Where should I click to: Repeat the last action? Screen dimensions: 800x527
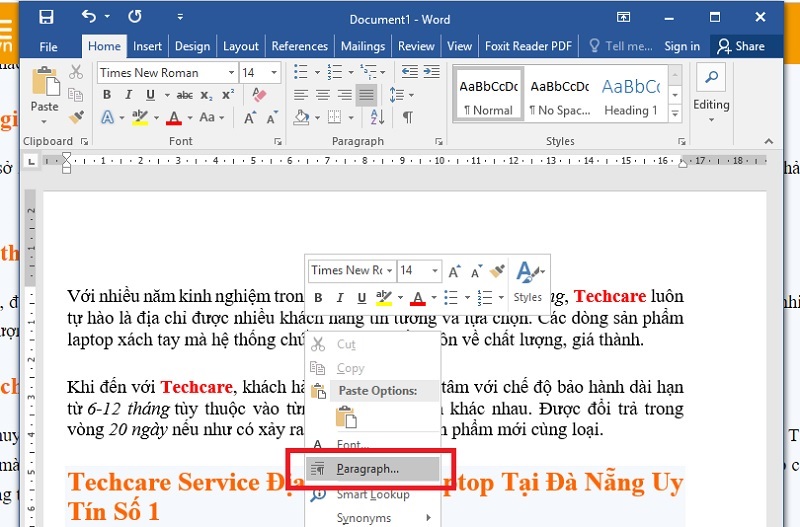point(135,17)
